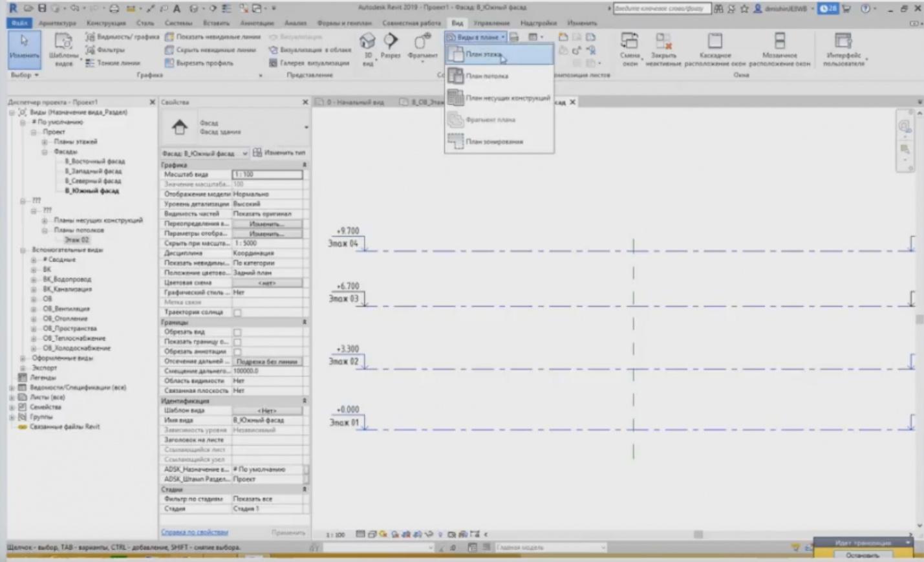Enable the Траектория солнца checkbox
The width and height of the screenshot is (924, 562).
coord(237,312)
